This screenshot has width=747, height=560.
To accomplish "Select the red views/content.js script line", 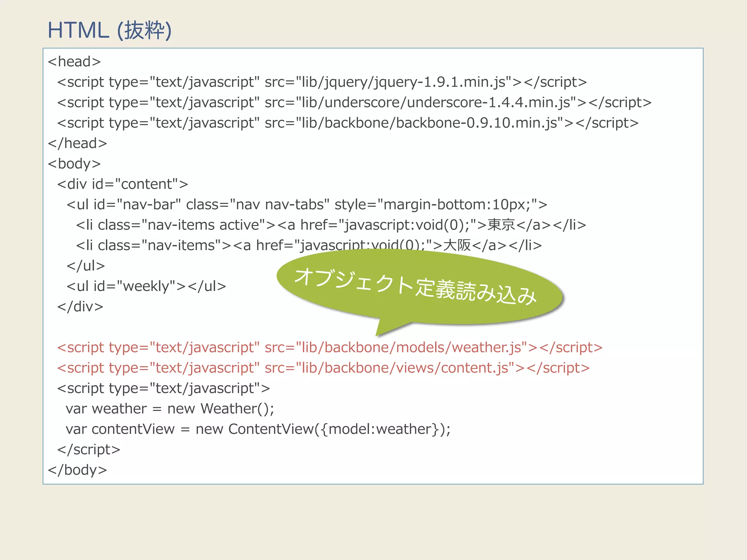I will [x=324, y=368].
